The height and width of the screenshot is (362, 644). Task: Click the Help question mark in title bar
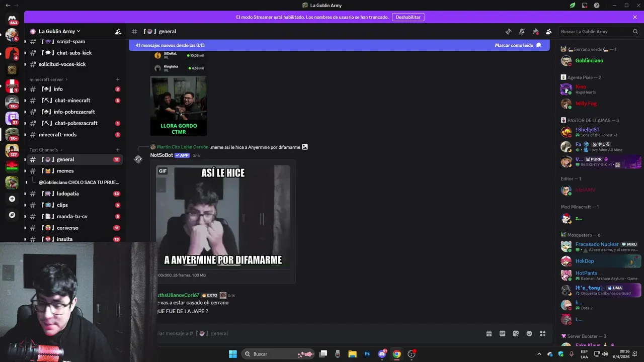[x=597, y=6]
